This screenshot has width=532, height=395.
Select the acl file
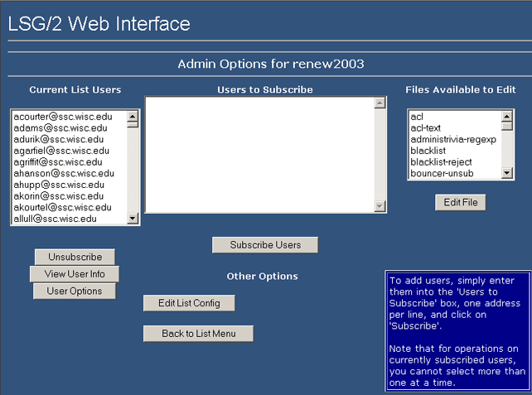pos(455,117)
